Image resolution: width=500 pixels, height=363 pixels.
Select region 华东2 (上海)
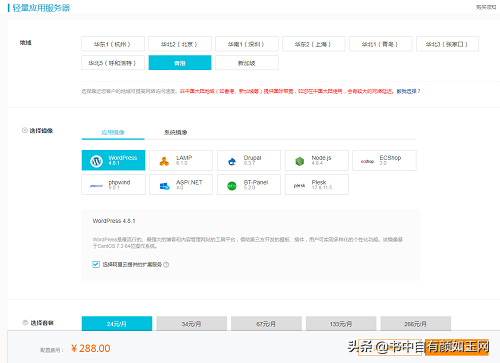(x=314, y=44)
